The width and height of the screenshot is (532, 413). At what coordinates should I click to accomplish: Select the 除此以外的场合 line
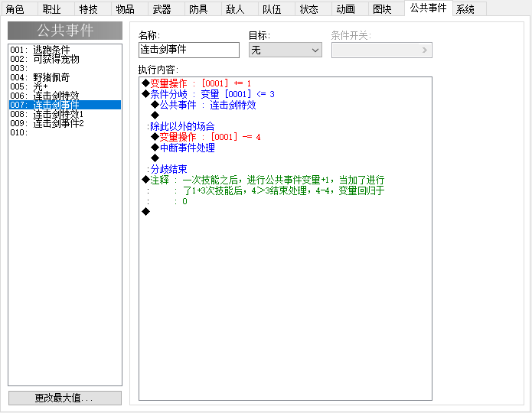point(286,126)
